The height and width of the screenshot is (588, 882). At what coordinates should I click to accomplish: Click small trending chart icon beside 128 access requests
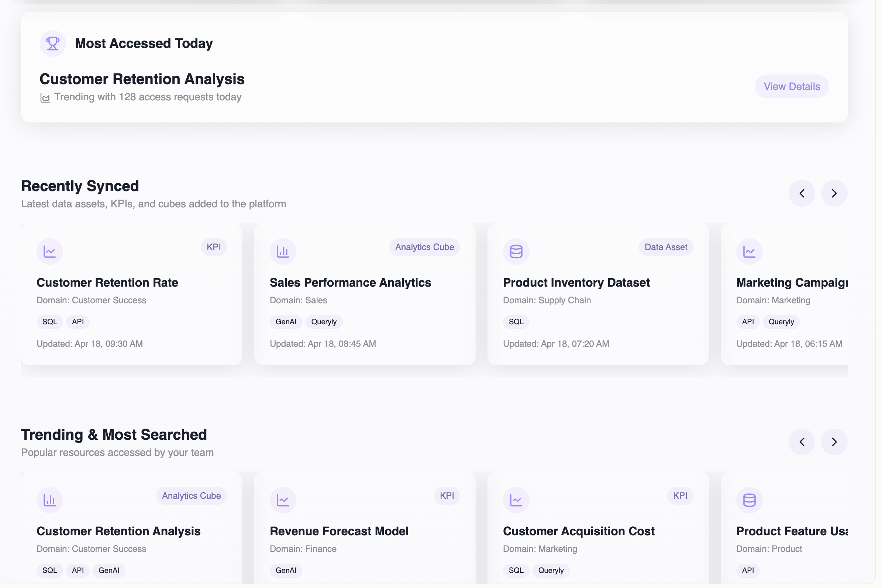[45, 98]
